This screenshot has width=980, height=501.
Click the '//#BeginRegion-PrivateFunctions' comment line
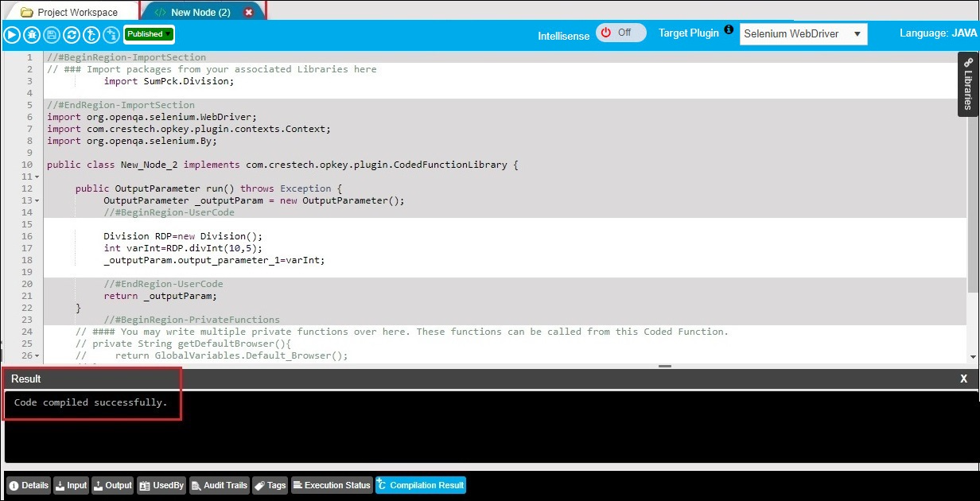click(192, 320)
